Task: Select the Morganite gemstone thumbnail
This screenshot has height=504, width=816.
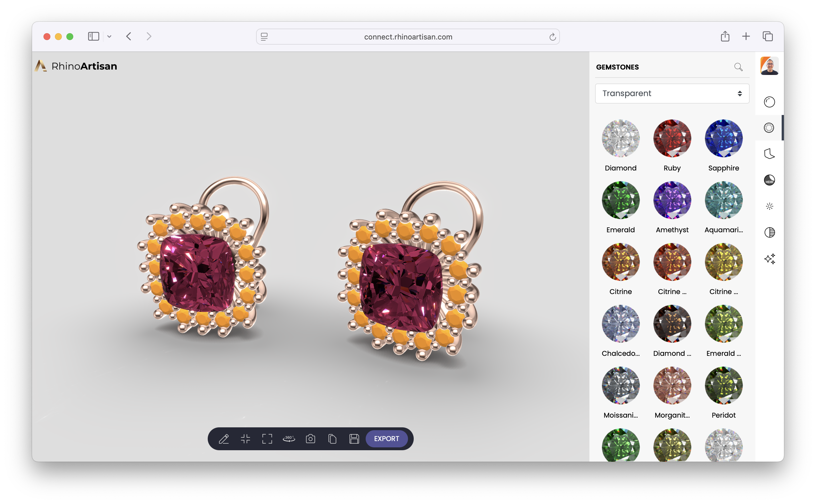Action: 672,385
